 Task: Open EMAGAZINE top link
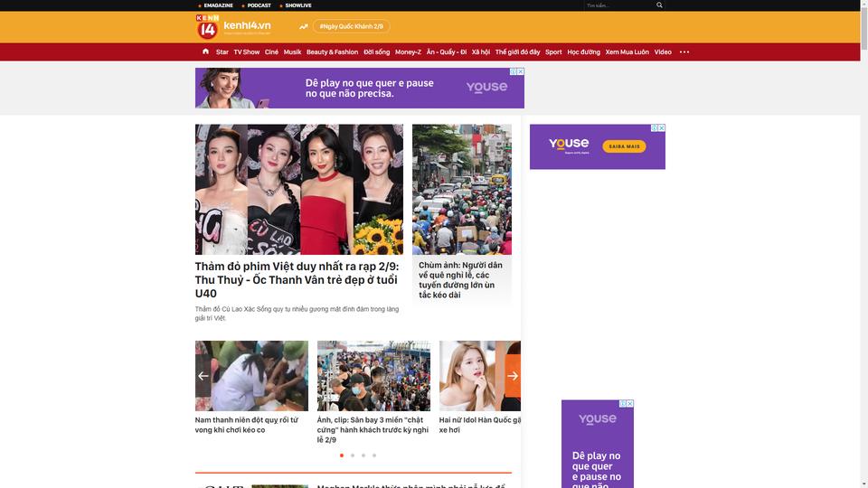(218, 5)
